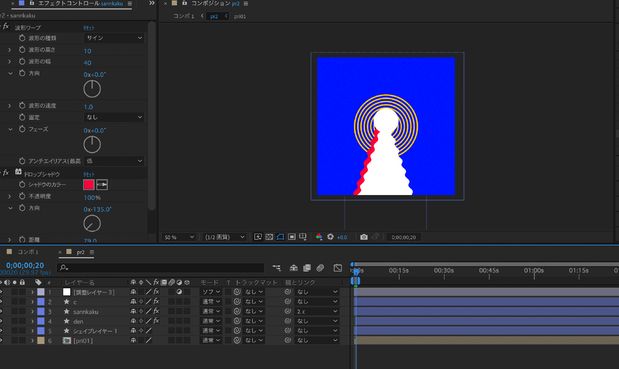This screenshot has height=369, width=619.
Task: Open the channel and color management icon
Action: (319, 237)
